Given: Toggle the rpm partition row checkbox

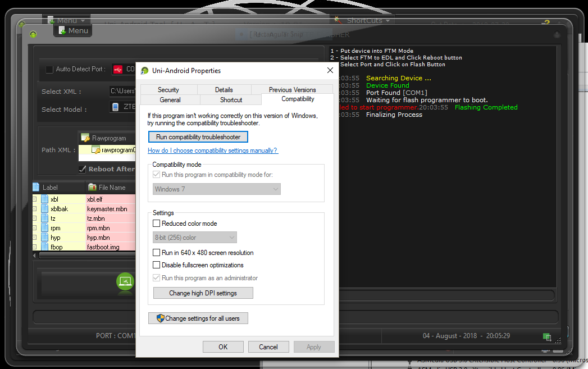Looking at the screenshot, I should [x=35, y=228].
